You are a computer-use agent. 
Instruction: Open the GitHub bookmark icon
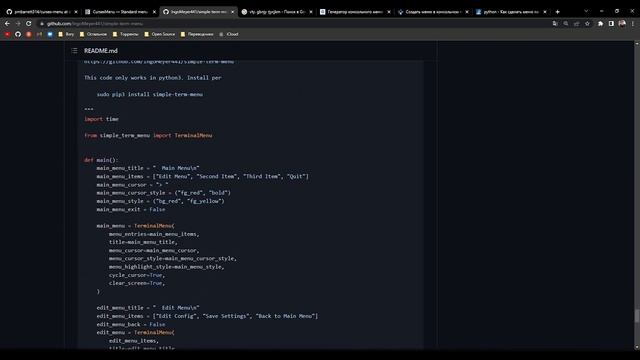(18, 34)
